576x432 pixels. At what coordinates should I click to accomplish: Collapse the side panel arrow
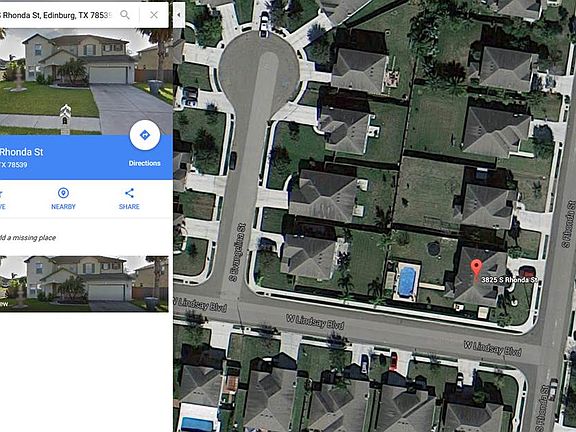coord(179,15)
